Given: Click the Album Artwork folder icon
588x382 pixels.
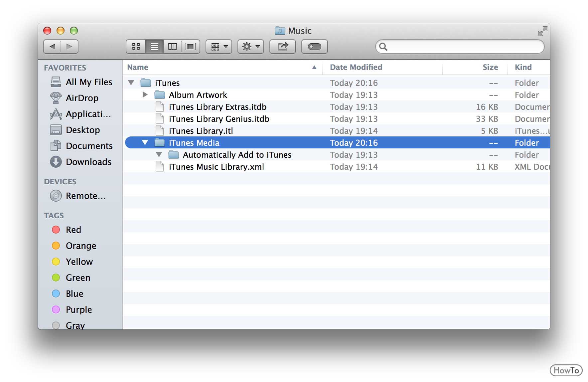Looking at the screenshot, I should coord(160,95).
